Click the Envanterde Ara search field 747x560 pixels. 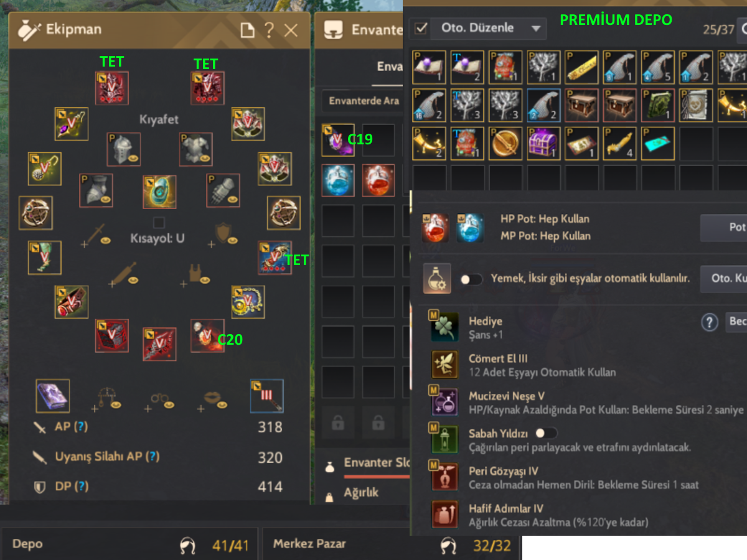coord(365,101)
